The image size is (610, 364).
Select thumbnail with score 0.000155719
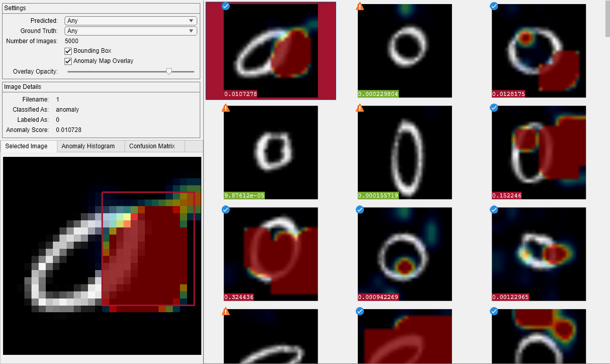point(405,152)
